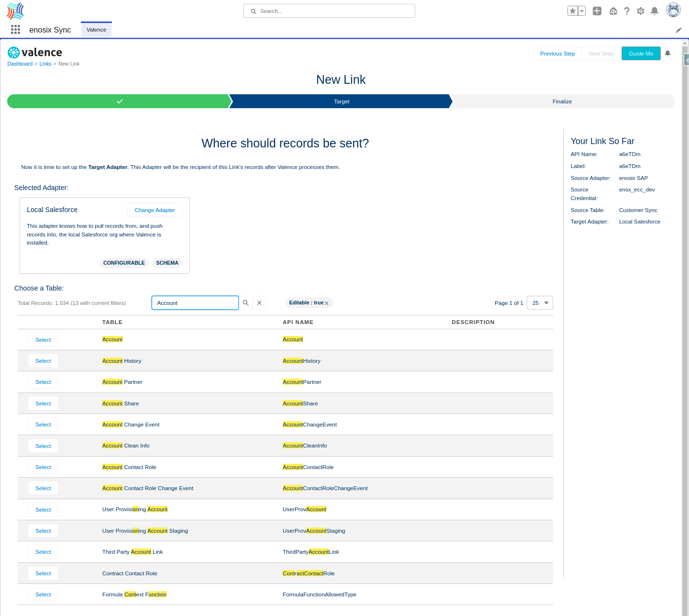This screenshot has width=689, height=616.
Task: Click the global actions plus icon
Action: [597, 11]
